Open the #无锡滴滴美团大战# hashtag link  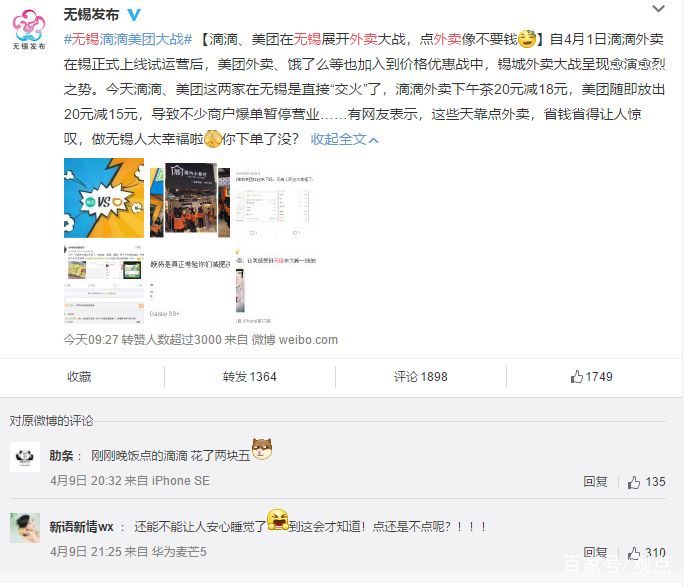click(x=128, y=39)
